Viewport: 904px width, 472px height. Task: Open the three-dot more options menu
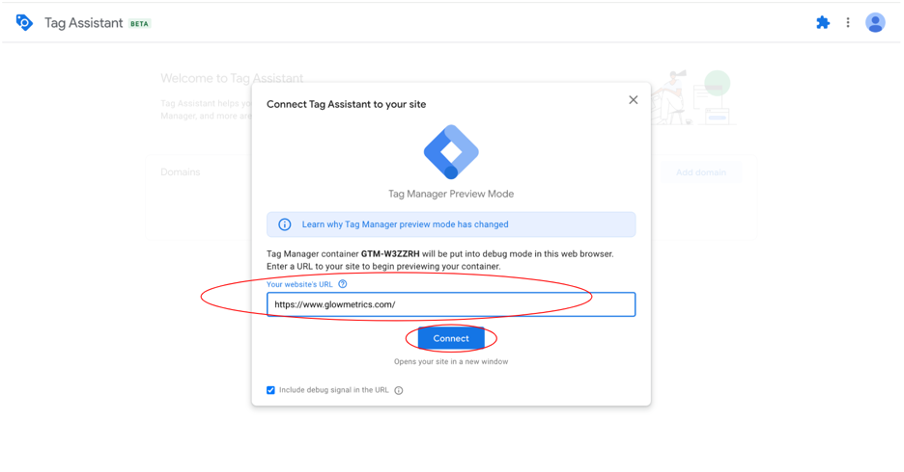tap(848, 22)
